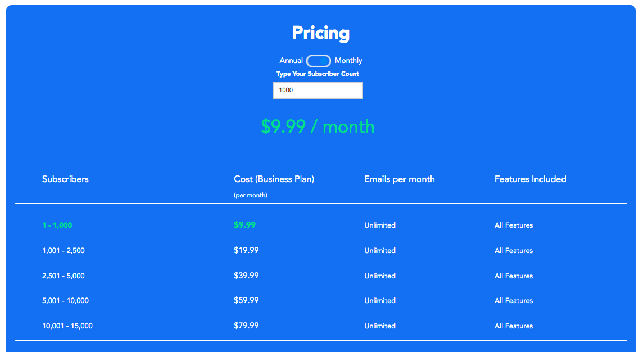Click the Emails per month column header
644x352 pixels.
399,179
